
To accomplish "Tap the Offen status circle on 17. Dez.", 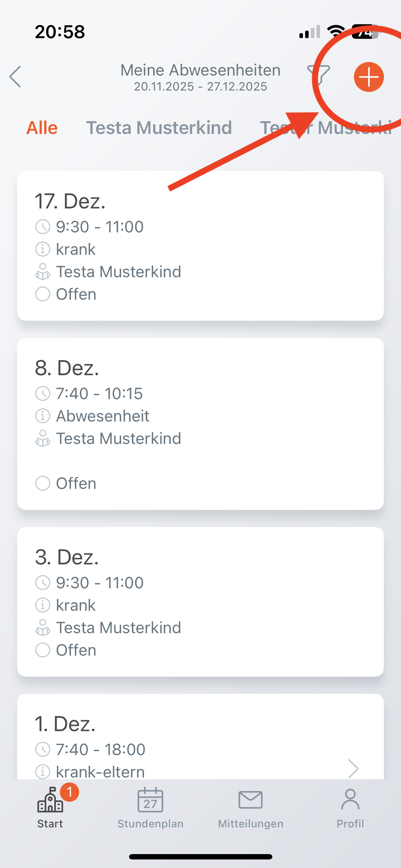I will tap(43, 294).
